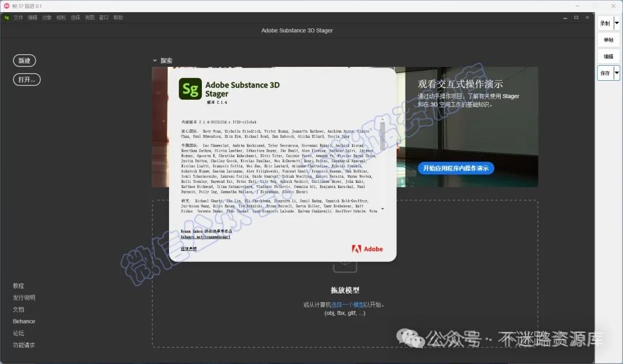Click the Adobe Substance 3D Stager title text
623x364 pixels.
(297, 30)
